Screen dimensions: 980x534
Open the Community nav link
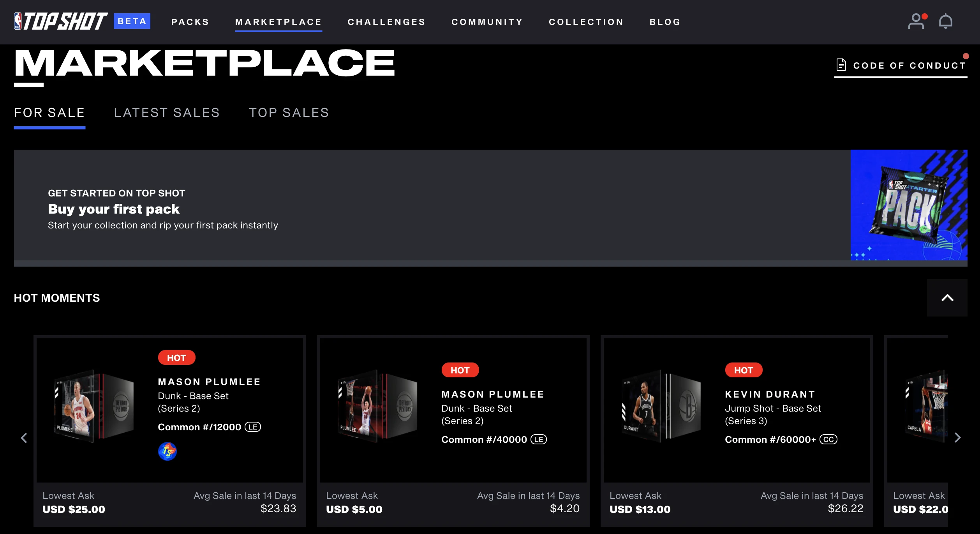(487, 22)
